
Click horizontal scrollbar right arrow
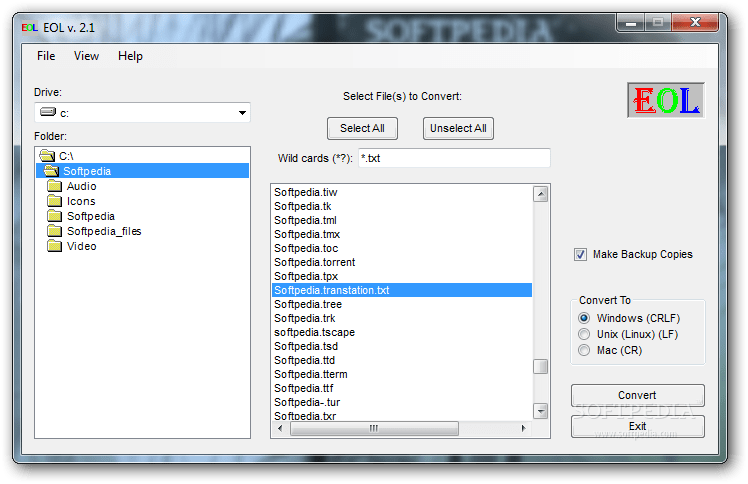point(524,428)
